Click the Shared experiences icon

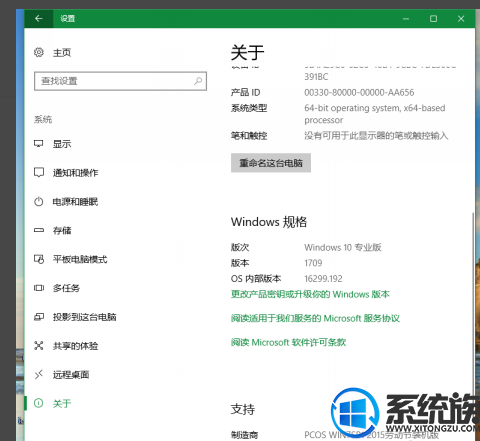coord(39,346)
